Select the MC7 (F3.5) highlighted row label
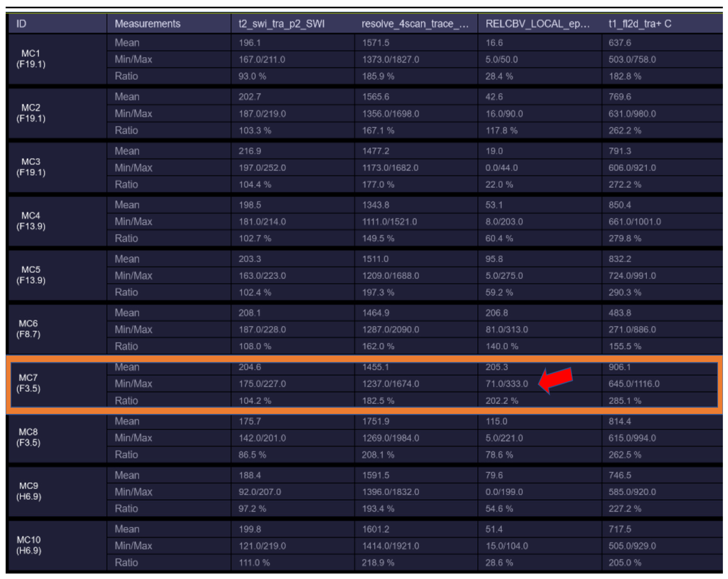The width and height of the screenshot is (728, 579). tap(29, 383)
